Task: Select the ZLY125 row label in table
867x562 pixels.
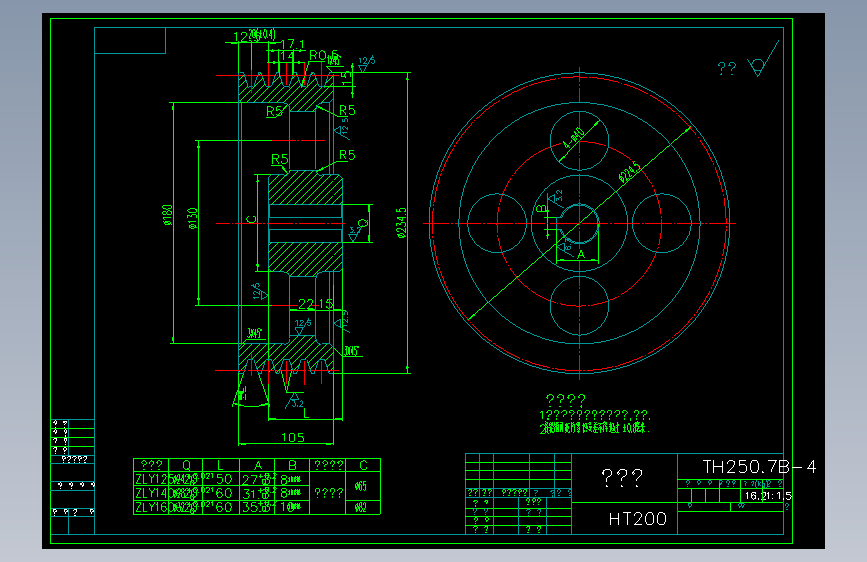Action: coord(152,479)
